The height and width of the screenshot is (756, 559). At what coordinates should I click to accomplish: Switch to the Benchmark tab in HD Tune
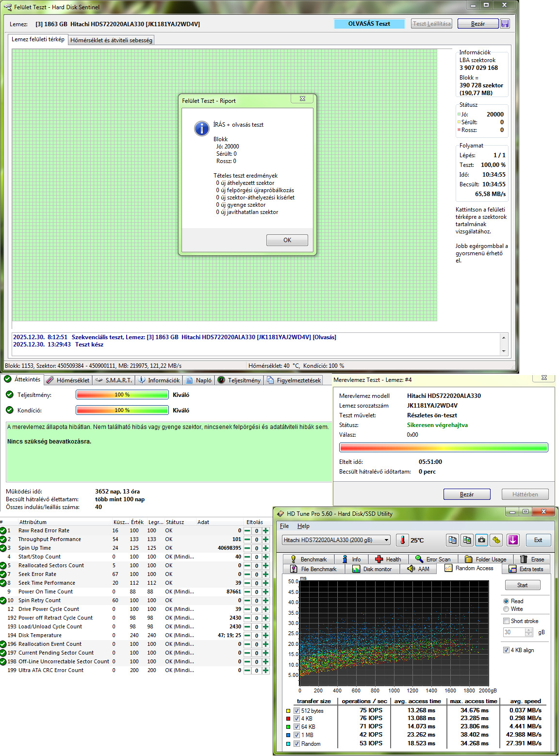309,559
